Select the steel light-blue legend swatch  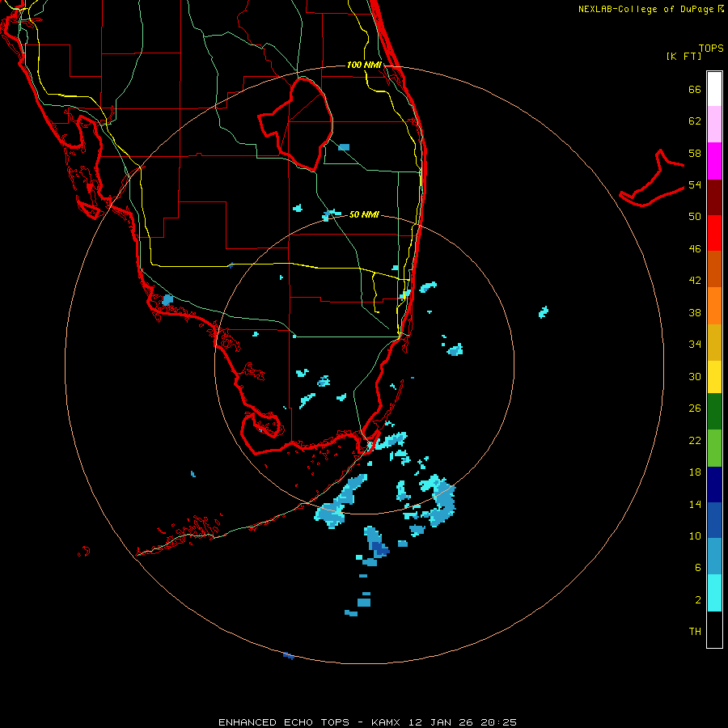point(714,557)
